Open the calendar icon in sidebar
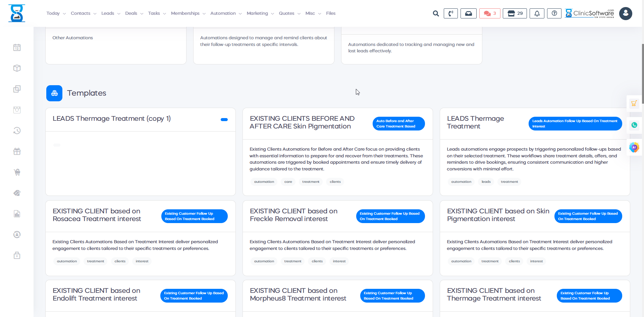The width and height of the screenshot is (644, 317). click(17, 48)
